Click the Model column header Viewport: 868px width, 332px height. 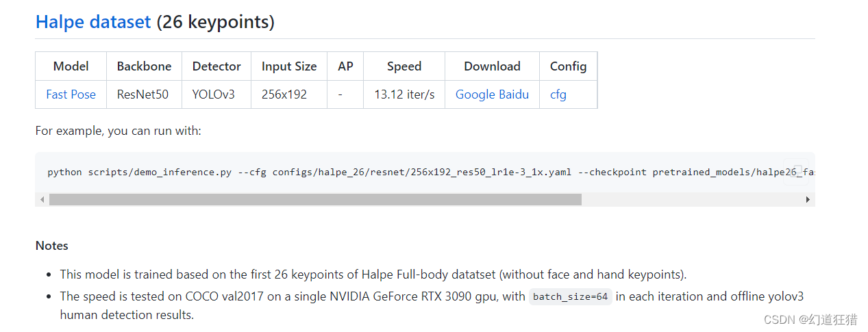71,66
